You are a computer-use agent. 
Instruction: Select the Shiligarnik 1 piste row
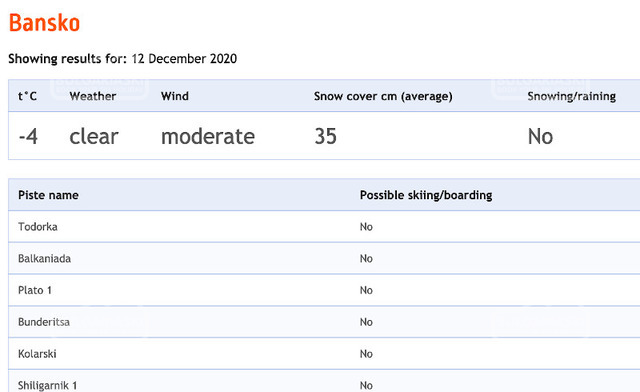click(324, 381)
